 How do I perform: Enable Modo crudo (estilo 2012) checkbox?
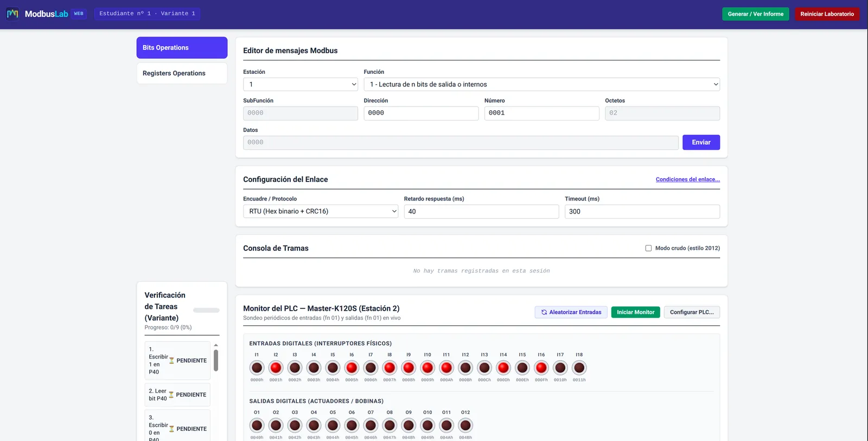tap(648, 248)
